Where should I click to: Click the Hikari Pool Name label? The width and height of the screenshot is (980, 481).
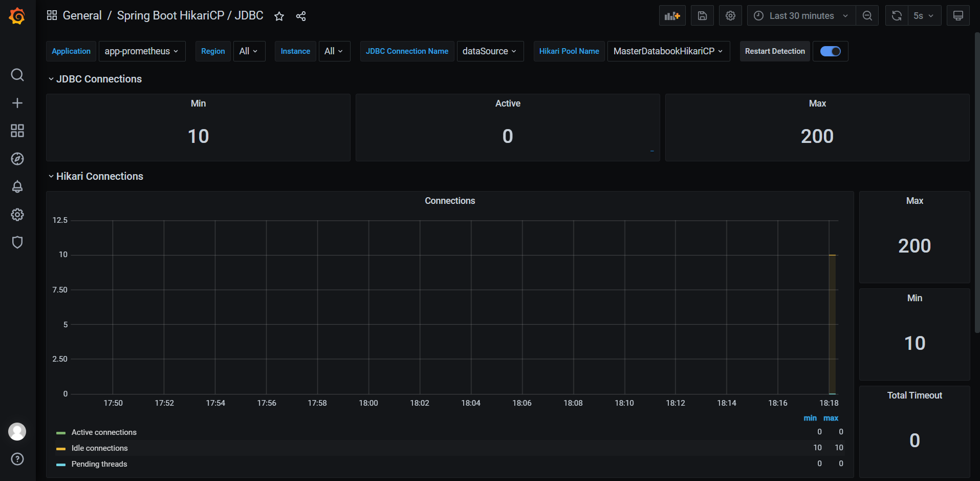[x=569, y=51]
